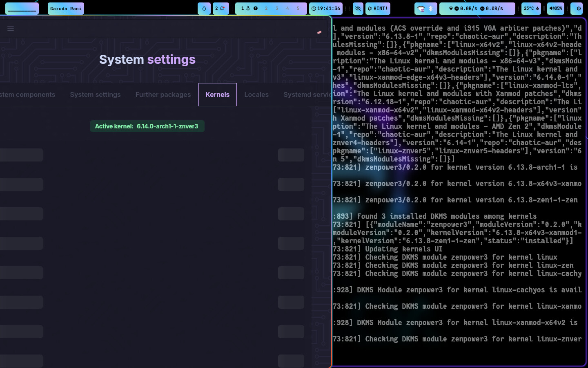This screenshot has height=368, width=588.
Task: Open the Further packages tab
Action: (163, 94)
